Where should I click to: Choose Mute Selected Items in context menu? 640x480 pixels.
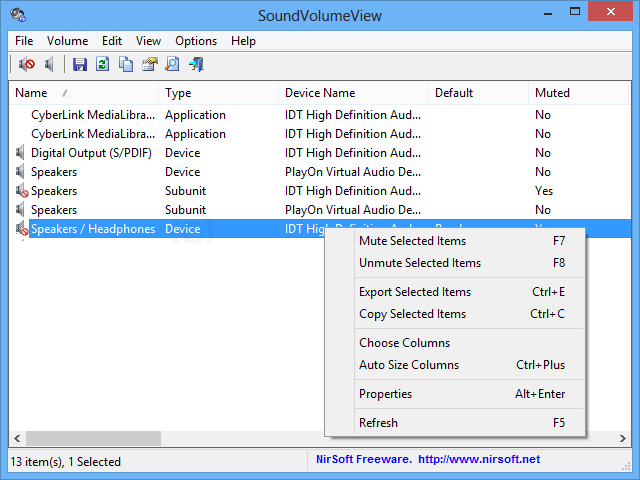click(412, 241)
